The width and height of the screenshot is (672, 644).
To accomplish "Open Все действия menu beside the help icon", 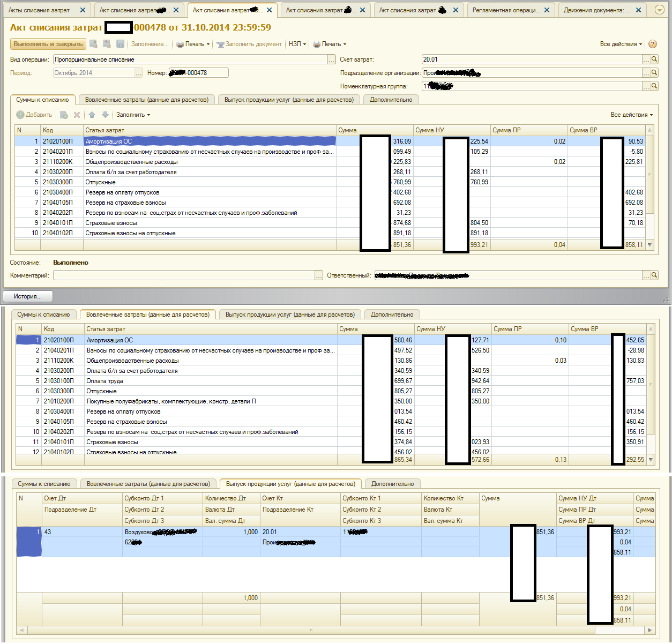I will 621,44.
